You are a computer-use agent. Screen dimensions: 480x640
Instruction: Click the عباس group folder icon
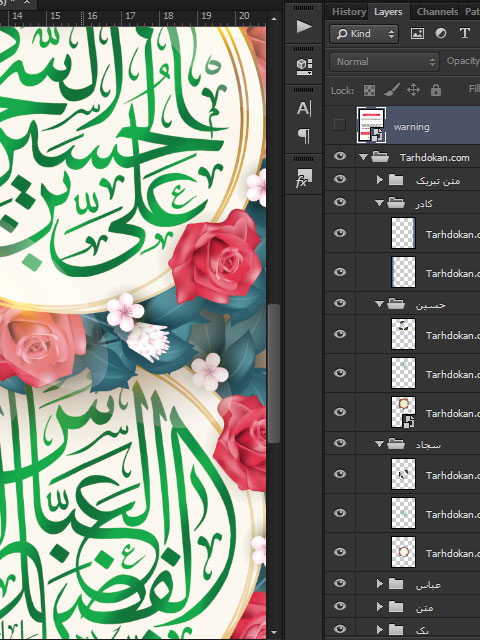396,584
